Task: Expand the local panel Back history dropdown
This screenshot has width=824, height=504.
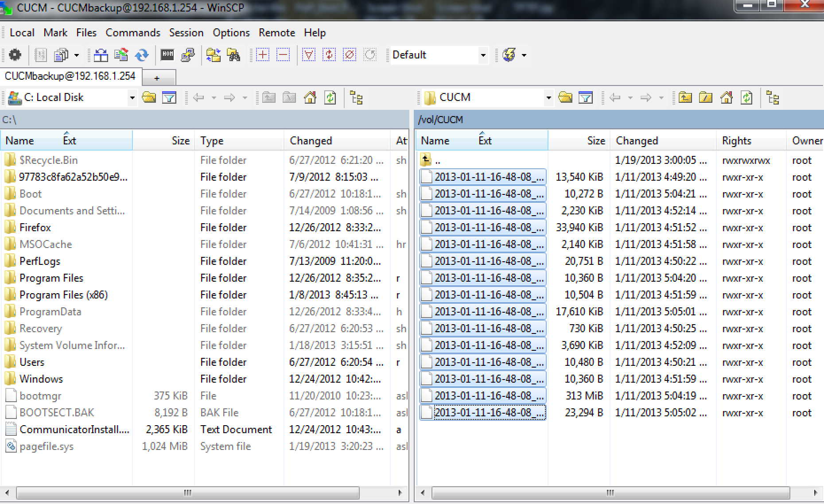Action: [x=214, y=98]
